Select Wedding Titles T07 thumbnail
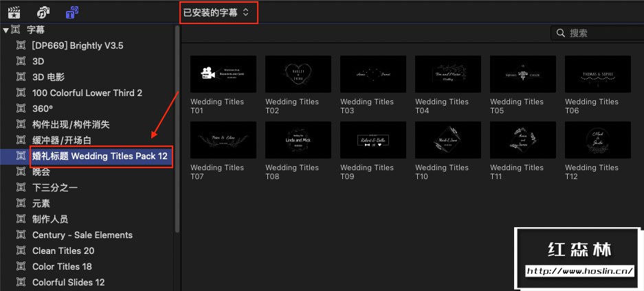 [223, 140]
